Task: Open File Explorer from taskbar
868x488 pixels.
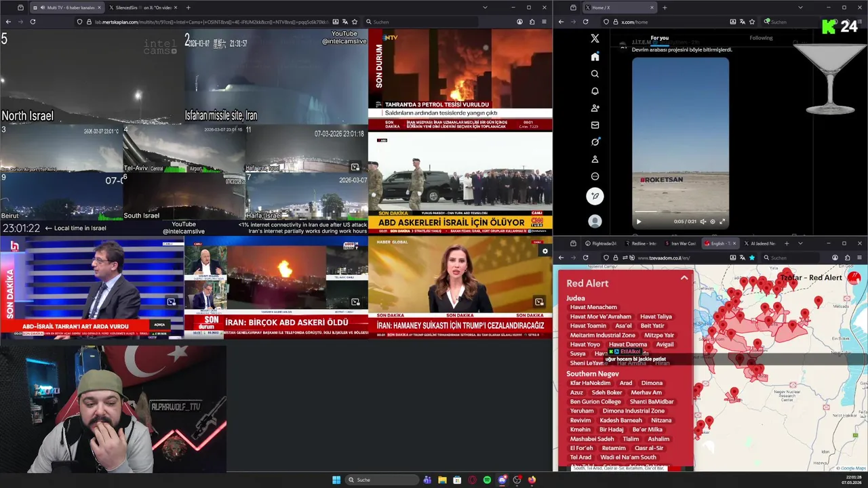Action: point(442,480)
